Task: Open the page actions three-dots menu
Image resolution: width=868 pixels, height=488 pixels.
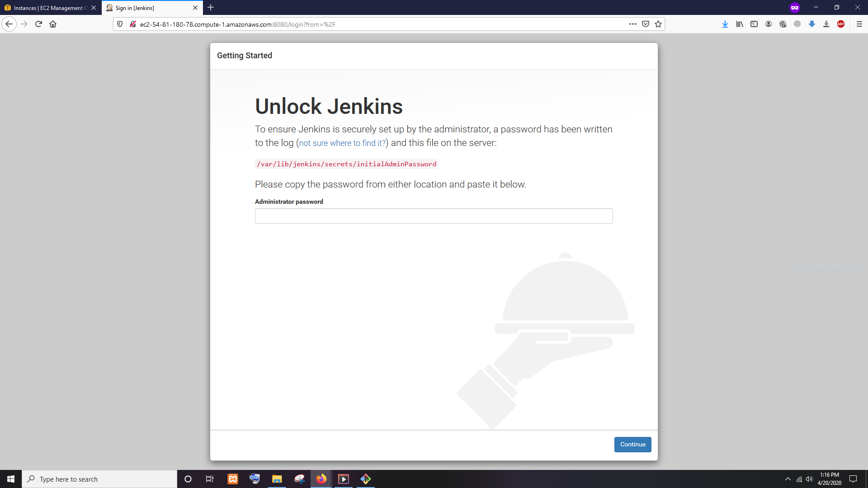Action: pos(632,24)
